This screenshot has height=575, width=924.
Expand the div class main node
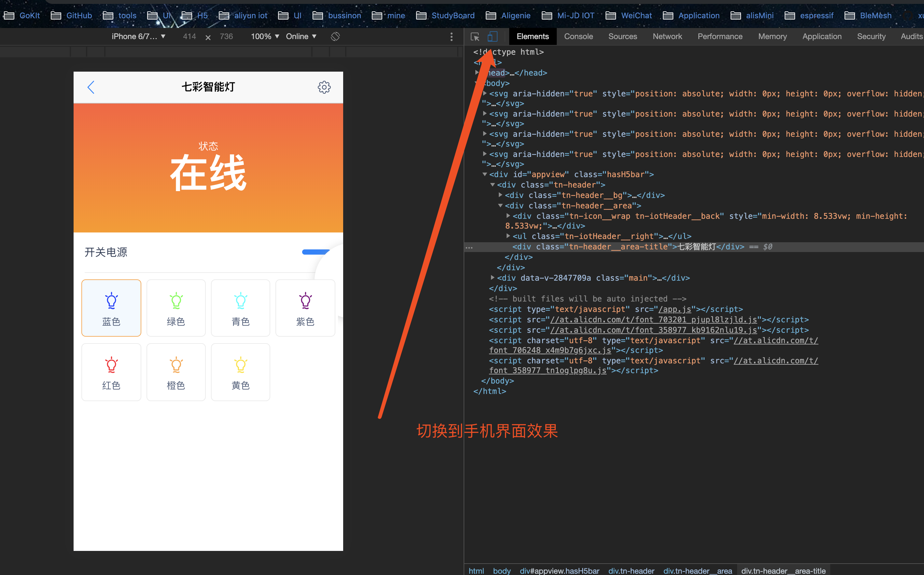click(492, 278)
